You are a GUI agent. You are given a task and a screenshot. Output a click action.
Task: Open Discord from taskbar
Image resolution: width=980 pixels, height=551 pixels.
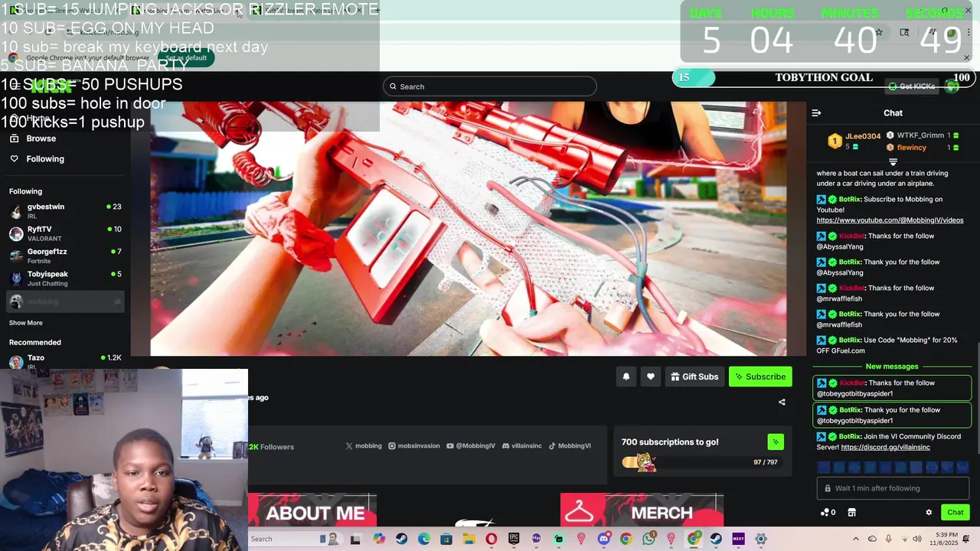604,539
